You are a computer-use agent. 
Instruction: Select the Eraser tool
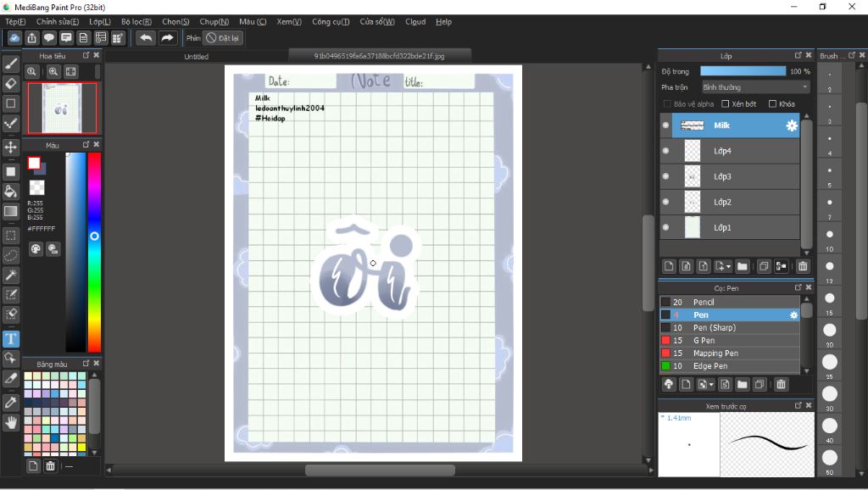pos(10,84)
